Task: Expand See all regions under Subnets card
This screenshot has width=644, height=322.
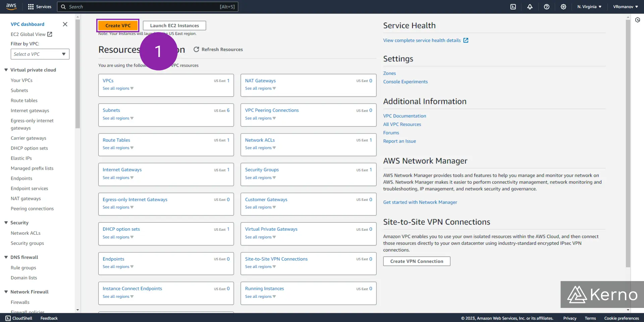Action: [x=118, y=118]
